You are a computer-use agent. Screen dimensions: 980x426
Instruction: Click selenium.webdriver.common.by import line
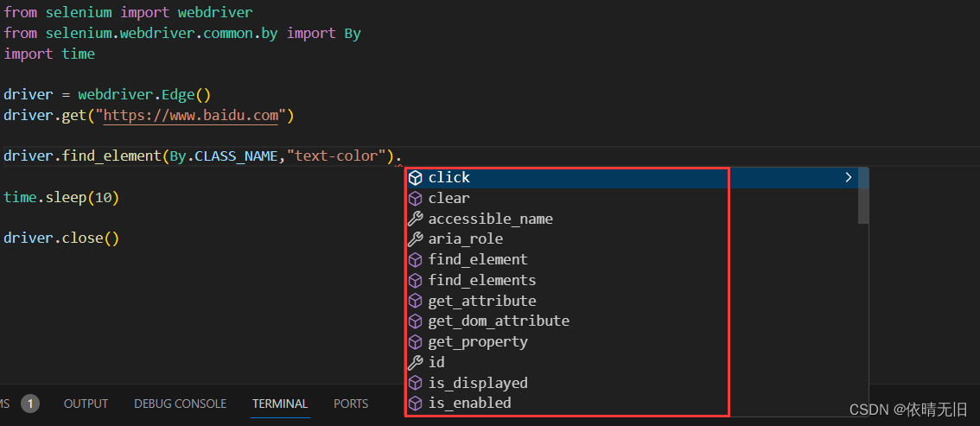pyautogui.click(x=181, y=33)
